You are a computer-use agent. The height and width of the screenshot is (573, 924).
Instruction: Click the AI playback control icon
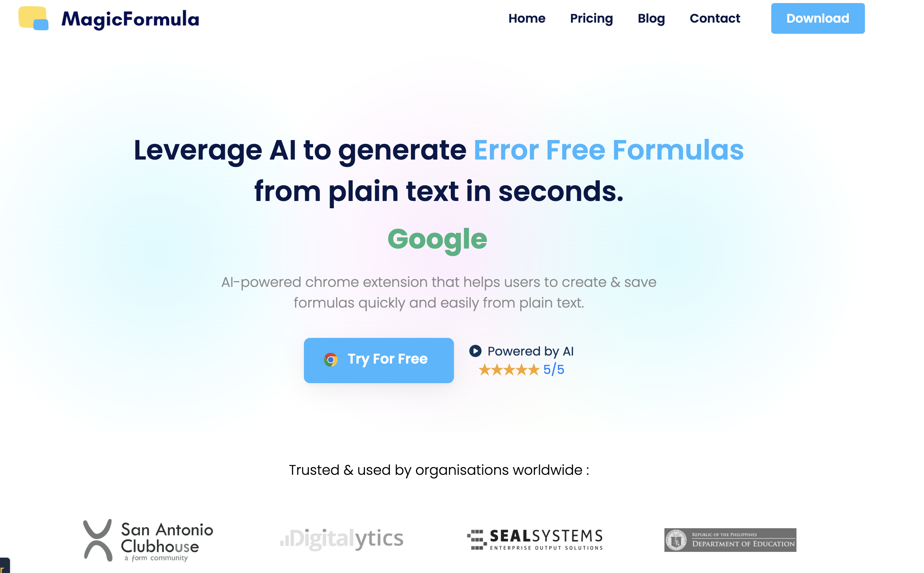(474, 351)
